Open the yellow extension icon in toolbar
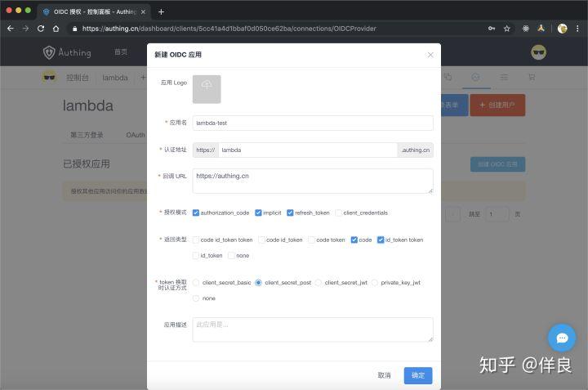This screenshot has width=588, height=390. (541, 28)
